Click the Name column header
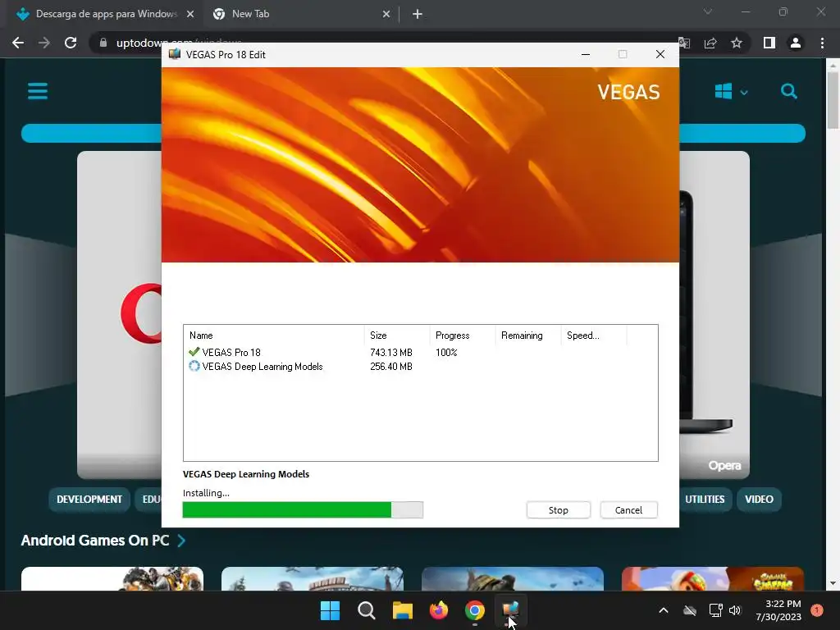 [274, 336]
